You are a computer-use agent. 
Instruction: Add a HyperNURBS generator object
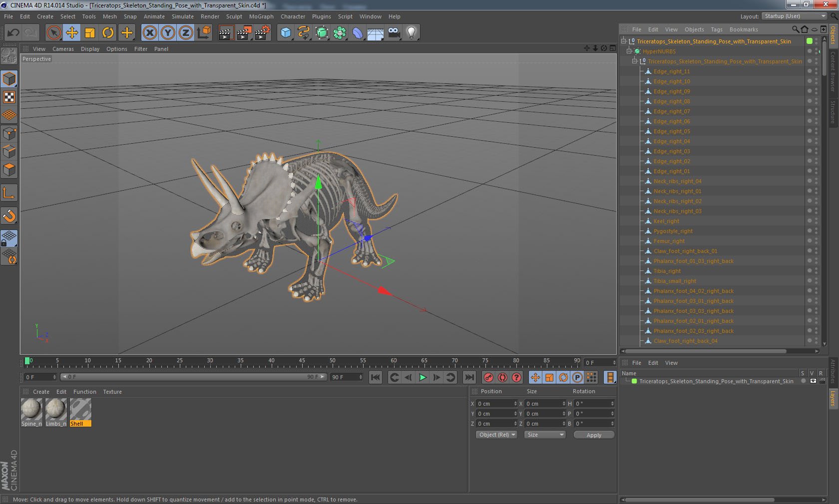click(322, 33)
